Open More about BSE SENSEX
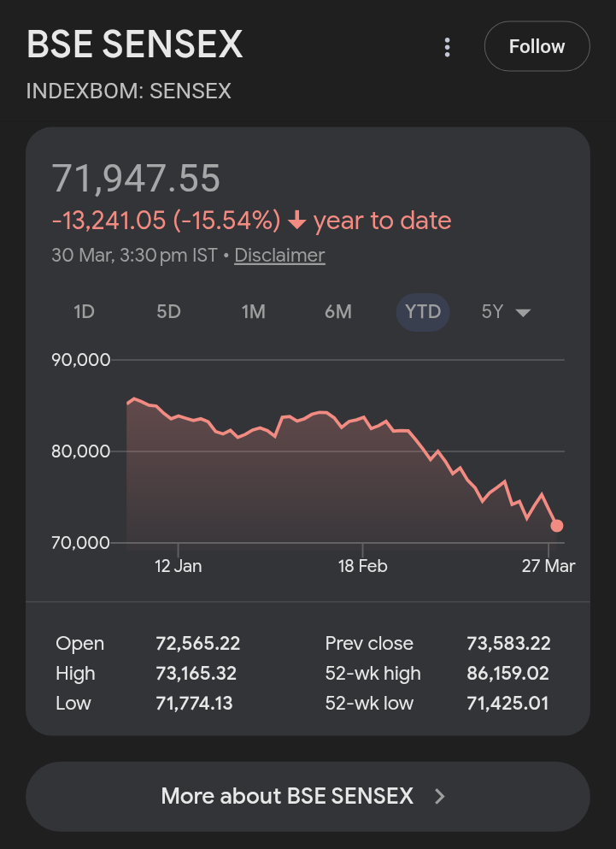 click(x=287, y=797)
